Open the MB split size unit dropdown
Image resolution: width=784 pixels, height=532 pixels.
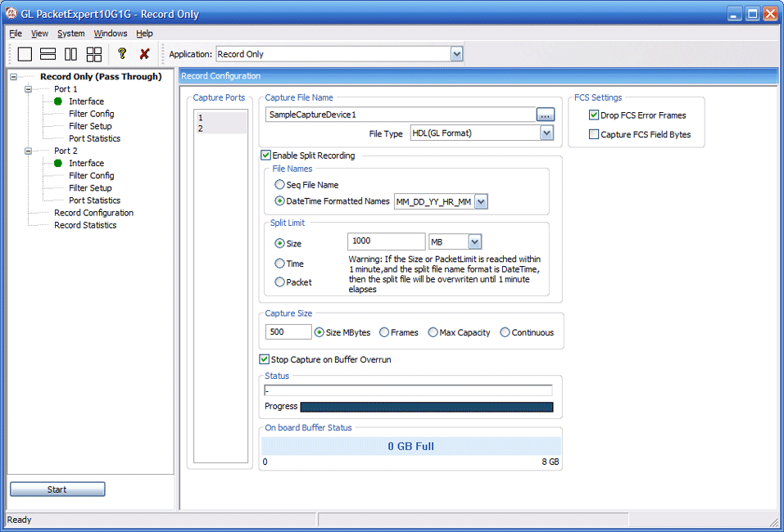tap(475, 241)
